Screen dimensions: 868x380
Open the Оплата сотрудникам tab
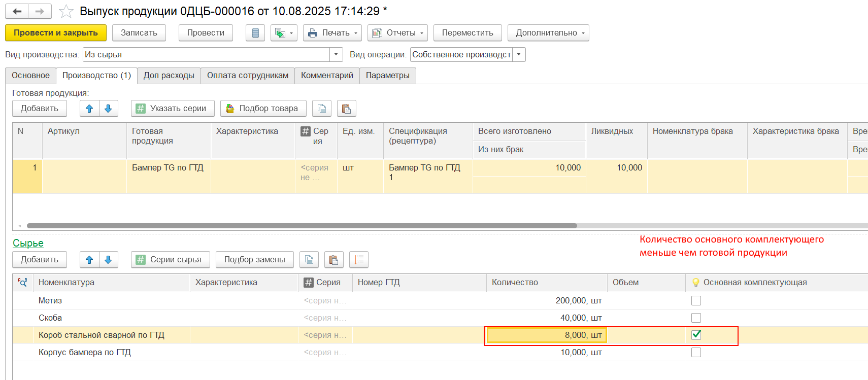247,76
